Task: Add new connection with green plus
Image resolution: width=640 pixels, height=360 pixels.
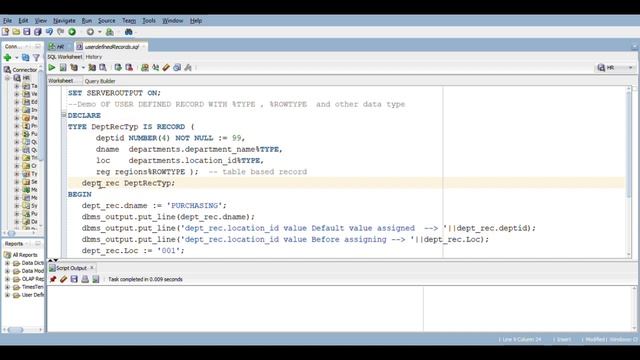Action: click(7, 58)
